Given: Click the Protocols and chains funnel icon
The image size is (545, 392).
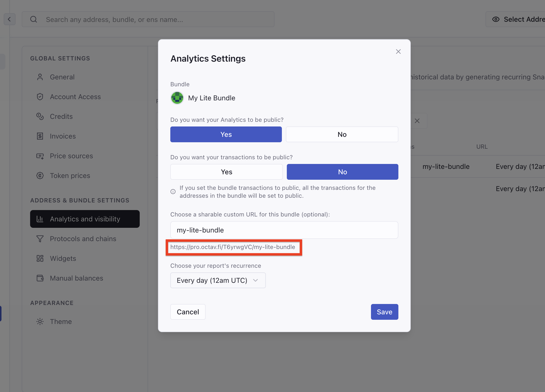Looking at the screenshot, I should click(x=40, y=239).
